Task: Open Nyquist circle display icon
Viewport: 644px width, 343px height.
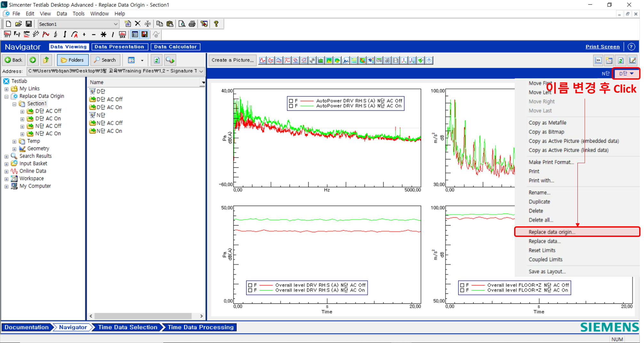Action: coord(296,60)
